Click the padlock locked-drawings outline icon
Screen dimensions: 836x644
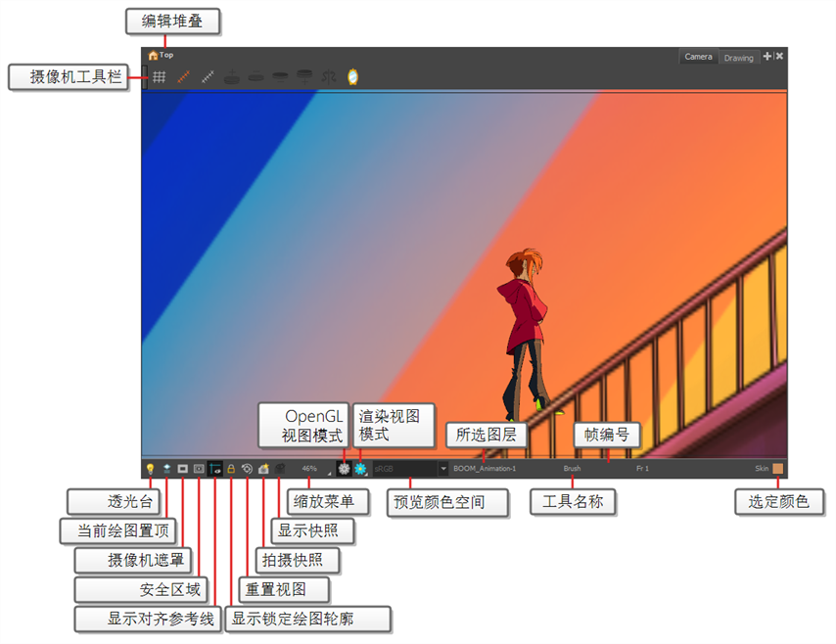pyautogui.click(x=231, y=469)
